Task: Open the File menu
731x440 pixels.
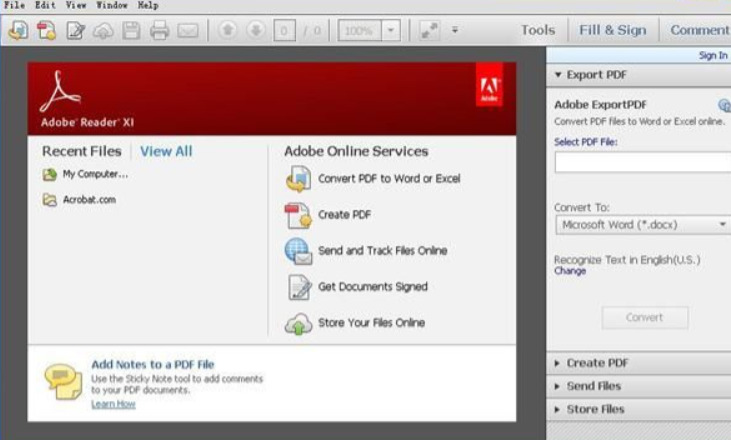Action: pyautogui.click(x=14, y=5)
